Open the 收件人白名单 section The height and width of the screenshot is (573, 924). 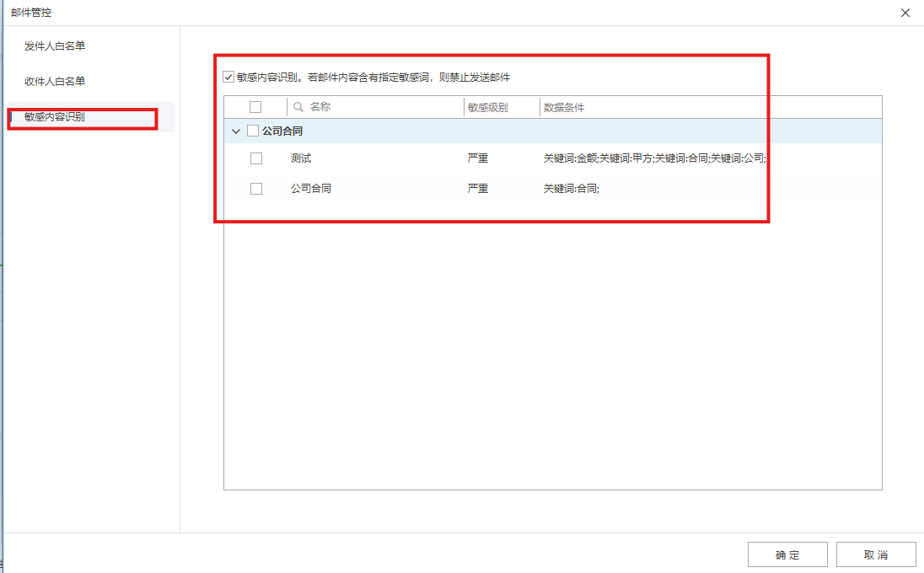click(54, 82)
